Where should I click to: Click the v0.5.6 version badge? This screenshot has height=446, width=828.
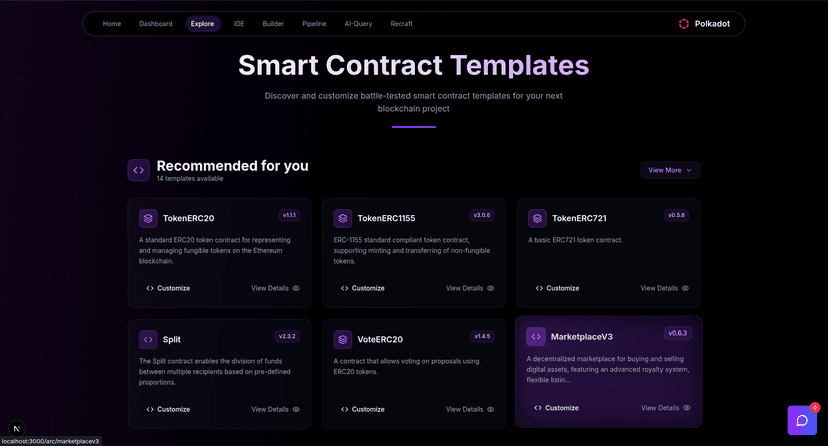point(676,215)
